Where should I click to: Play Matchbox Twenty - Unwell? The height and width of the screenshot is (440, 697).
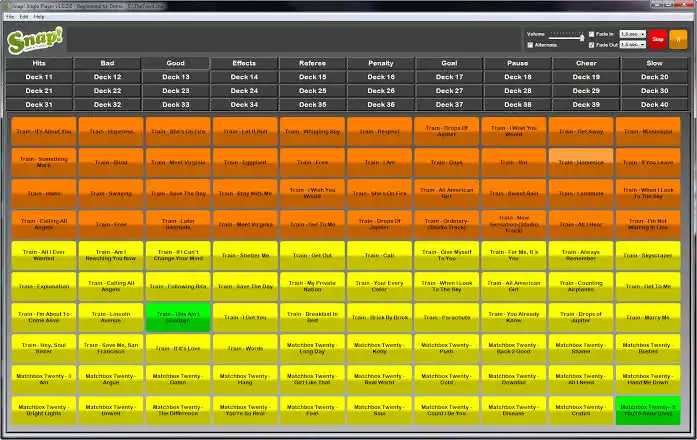coord(111,410)
